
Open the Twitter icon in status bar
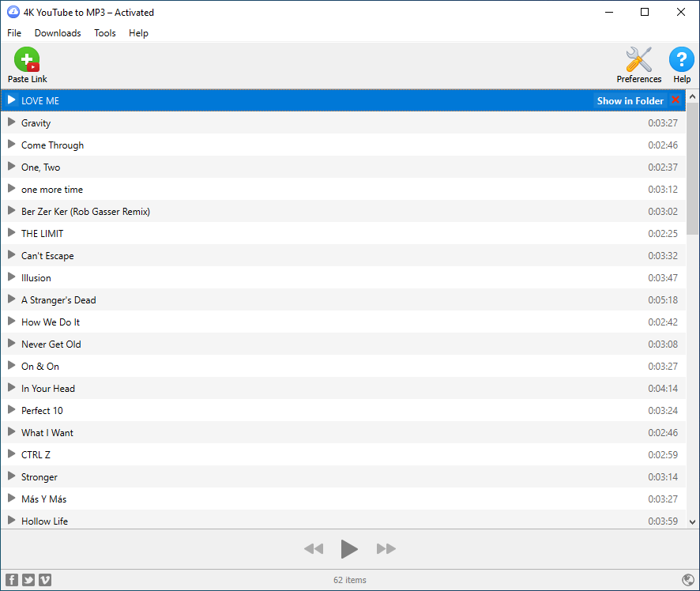(x=28, y=580)
